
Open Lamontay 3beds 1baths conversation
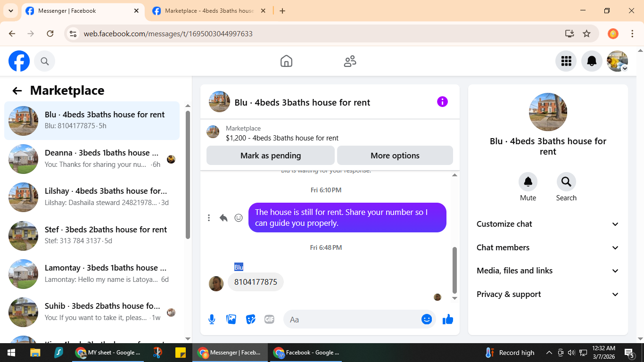(92, 273)
